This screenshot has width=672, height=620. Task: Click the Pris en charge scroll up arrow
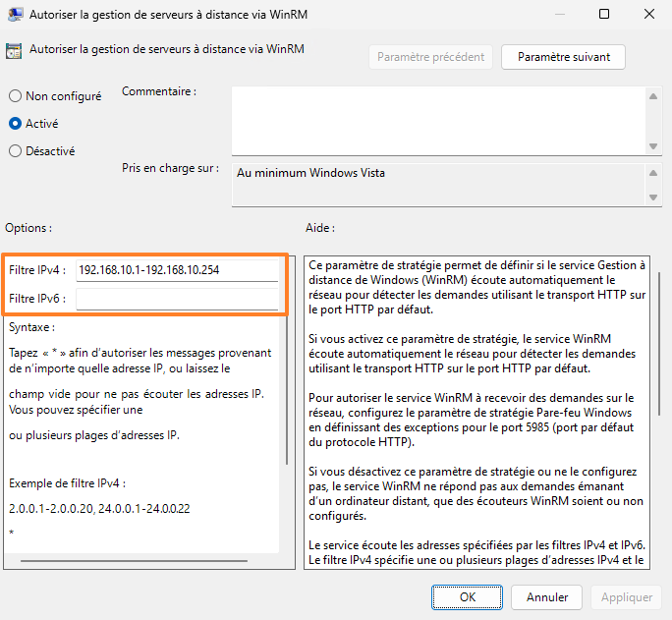(653, 173)
